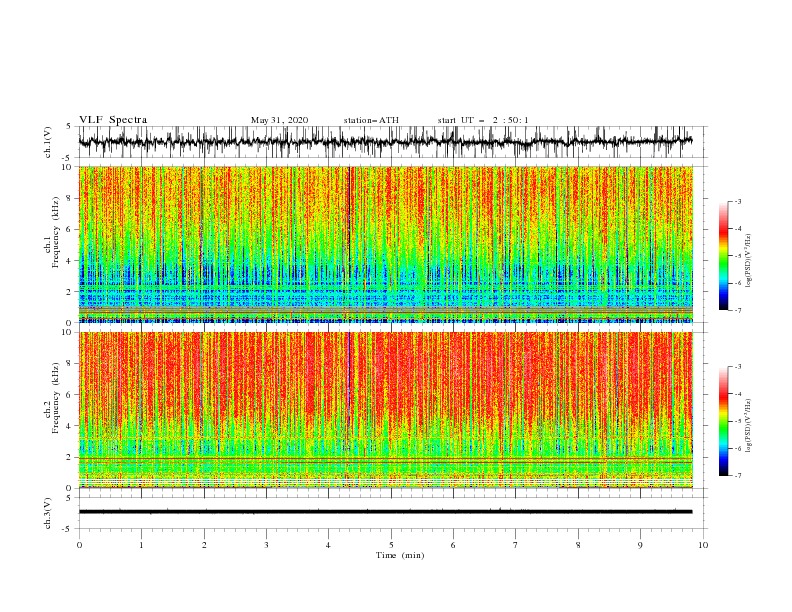792x612 pixels.
Task: Click the "ch.1(V)" axis label
Action: (x=48, y=142)
